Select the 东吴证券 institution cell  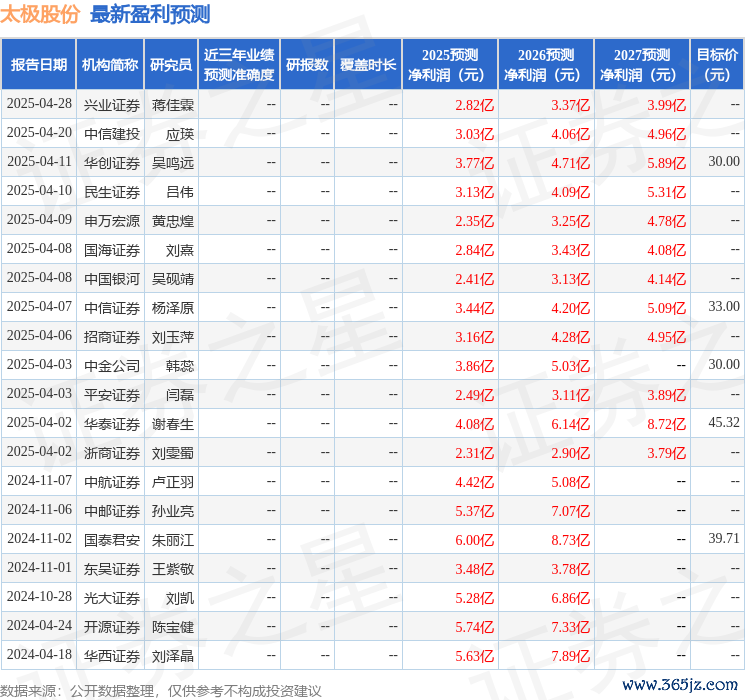[112, 569]
